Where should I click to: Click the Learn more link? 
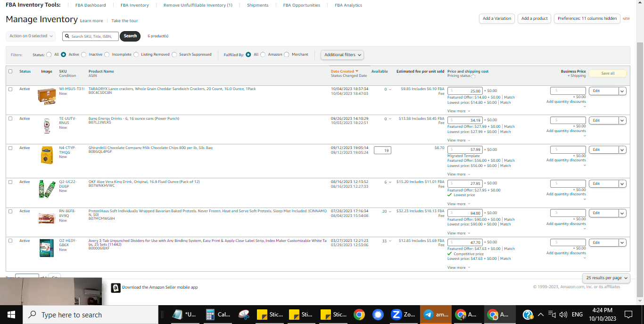(x=91, y=21)
